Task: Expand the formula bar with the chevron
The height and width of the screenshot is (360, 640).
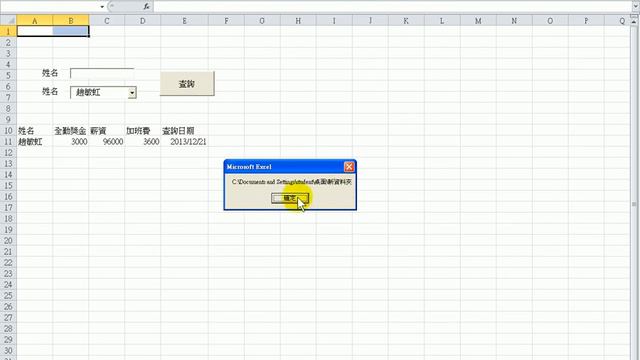Action: (635, 6)
